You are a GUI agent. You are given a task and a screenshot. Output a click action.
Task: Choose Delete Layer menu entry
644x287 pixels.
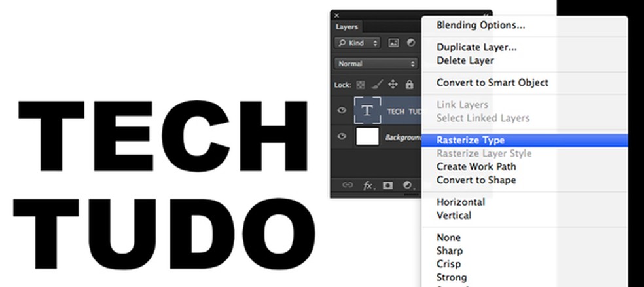click(x=465, y=60)
